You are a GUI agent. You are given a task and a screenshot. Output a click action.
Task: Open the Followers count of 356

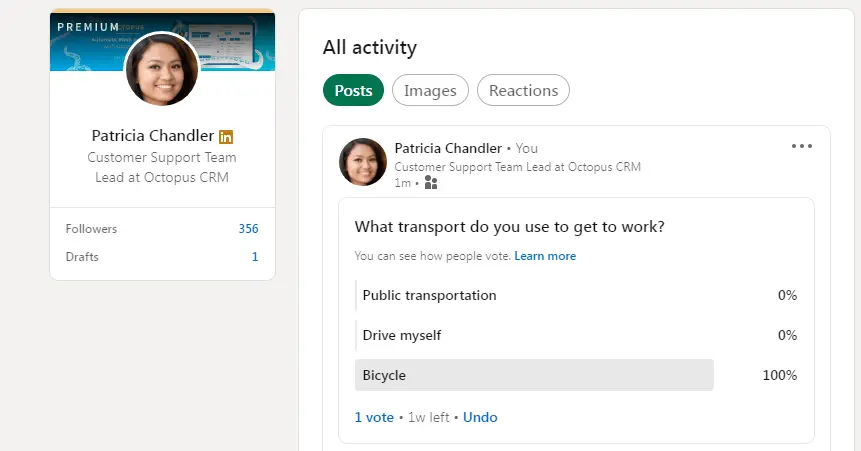pos(248,229)
